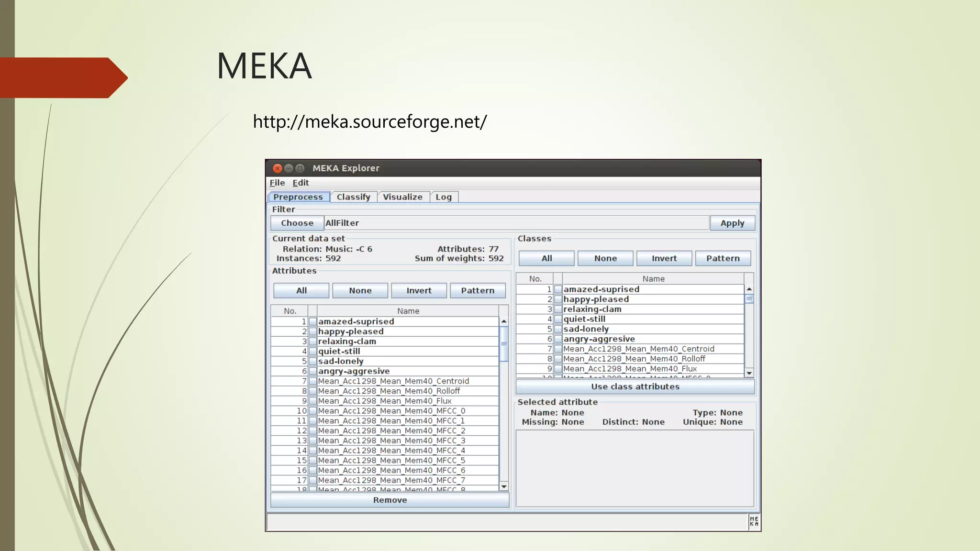Open the Edit menu

(301, 183)
